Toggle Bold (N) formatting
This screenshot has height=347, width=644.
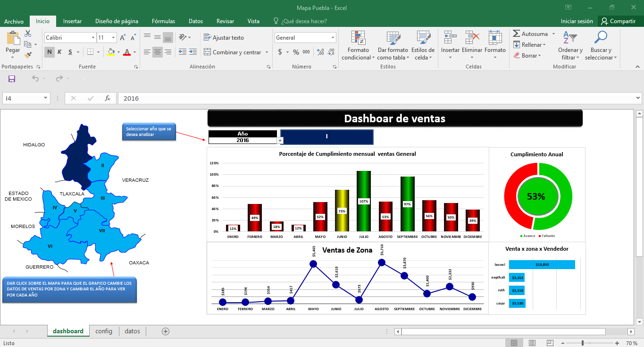(x=49, y=52)
